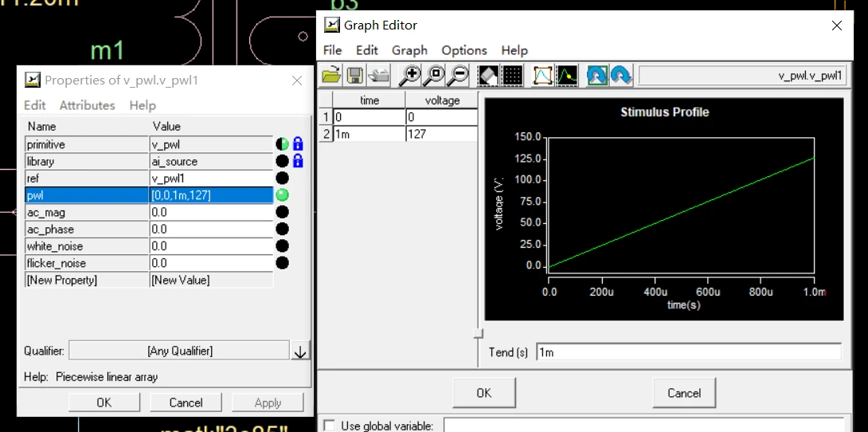Open the Qualifier down-arrow dropdown
This screenshot has width=868, height=432.
300,351
